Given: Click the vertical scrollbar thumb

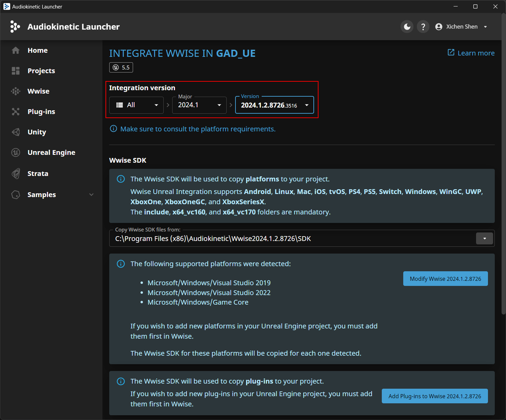Looking at the screenshot, I should [504, 164].
